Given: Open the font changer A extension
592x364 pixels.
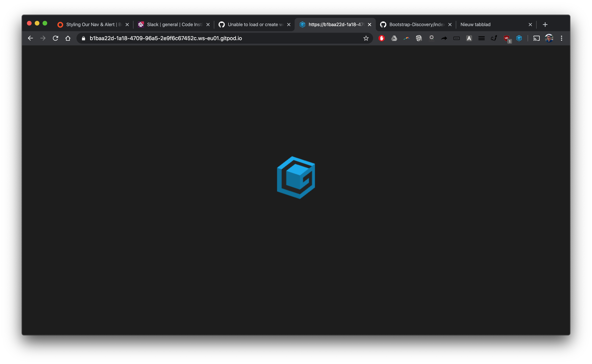Looking at the screenshot, I should [469, 38].
